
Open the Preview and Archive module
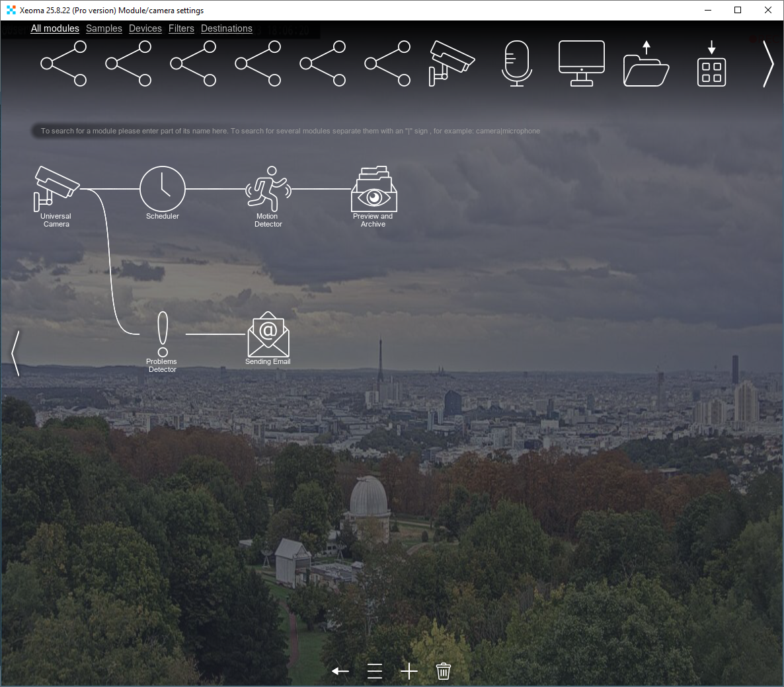373,188
